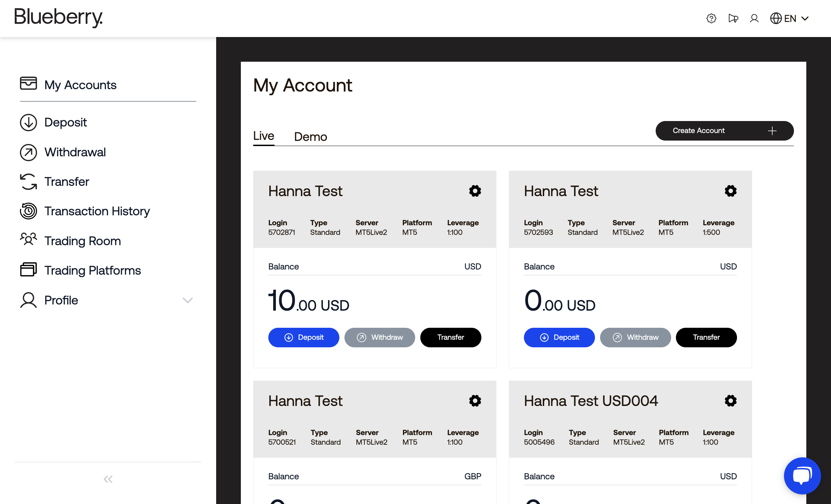This screenshot has height=504, width=831.
Task: Click the My Accounts wallet icon
Action: click(x=28, y=83)
